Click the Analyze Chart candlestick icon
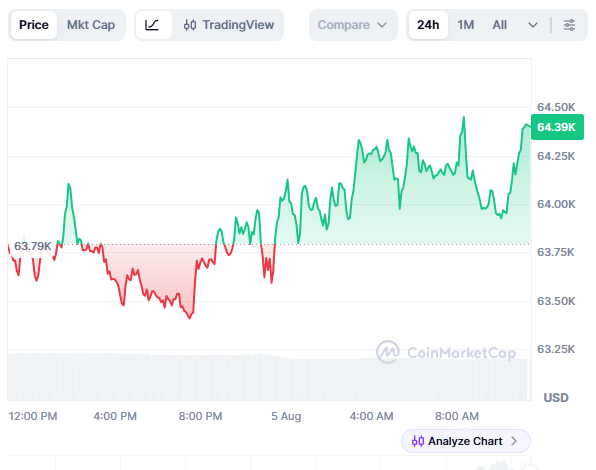The height and width of the screenshot is (470, 596). 418,441
